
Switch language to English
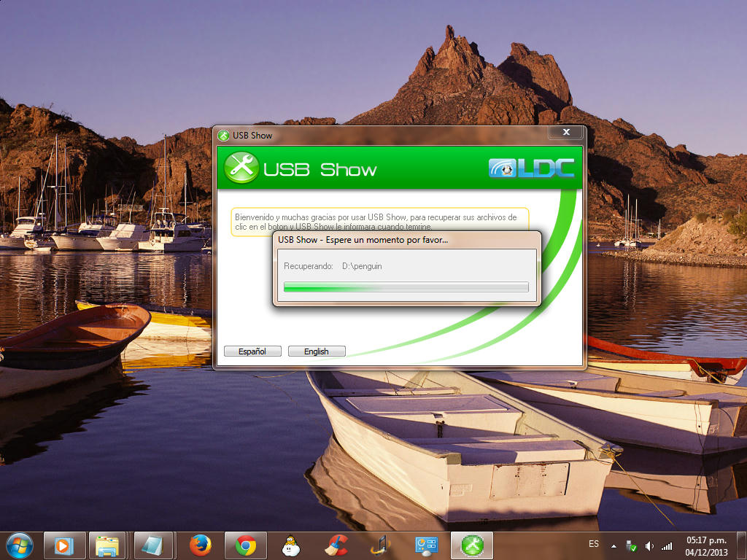316,351
